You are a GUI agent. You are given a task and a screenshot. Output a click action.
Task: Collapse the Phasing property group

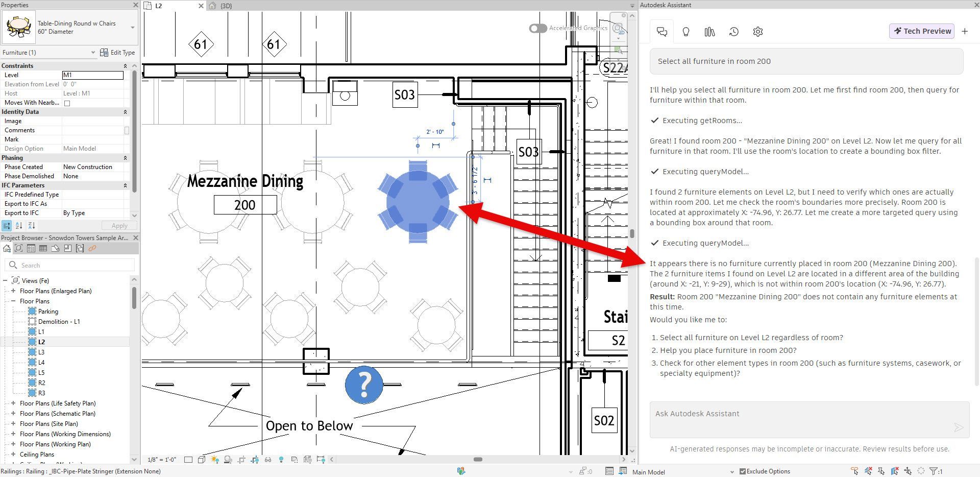click(125, 158)
